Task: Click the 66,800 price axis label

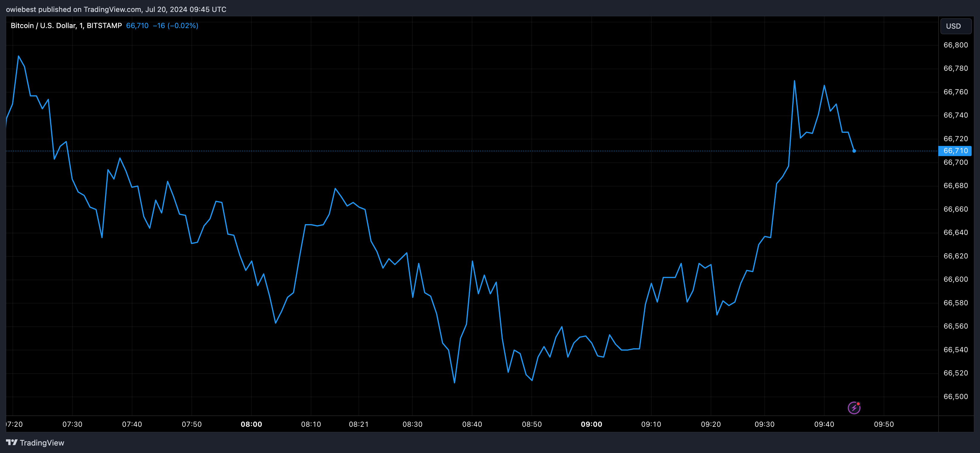Action: (956, 45)
